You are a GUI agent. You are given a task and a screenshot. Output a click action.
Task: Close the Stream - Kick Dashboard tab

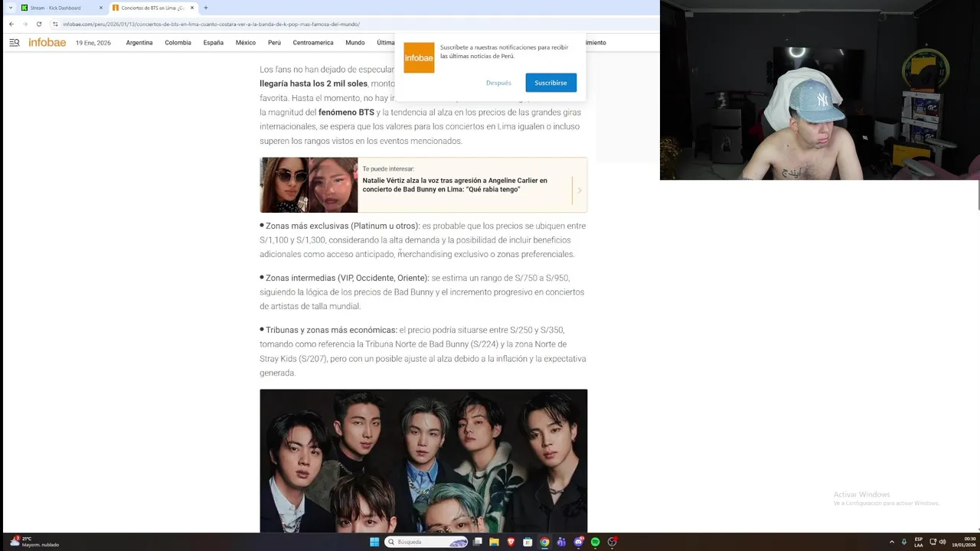[x=100, y=8]
